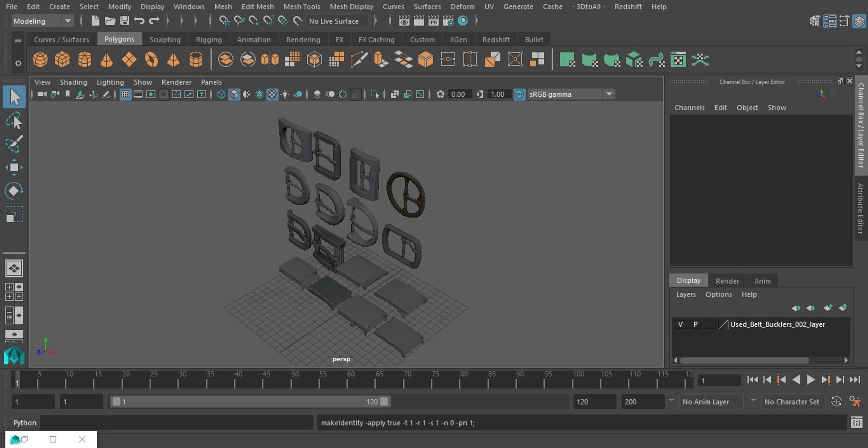Create a polygon torus from shelf
Image resolution: width=868 pixels, height=448 pixels.
(151, 60)
